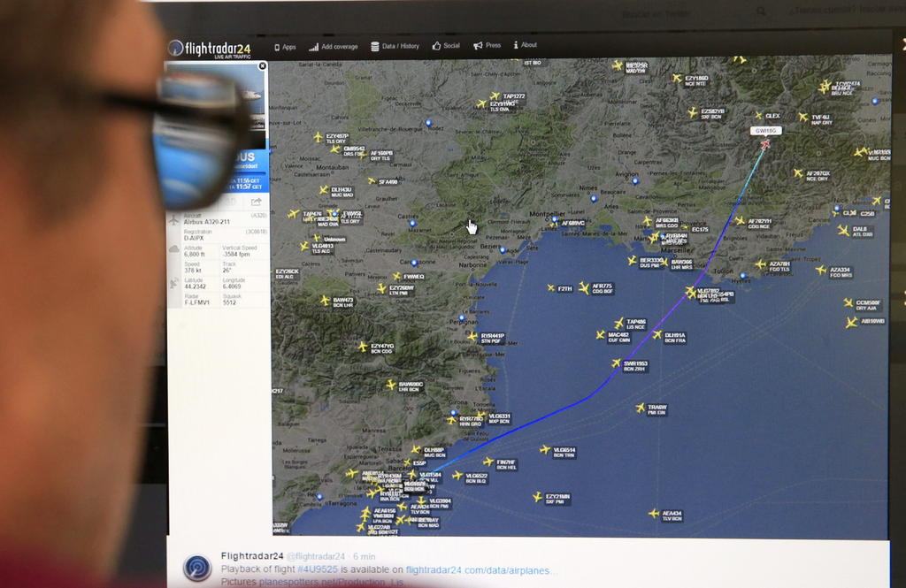The image size is (906, 588).
Task: Go to the Press page
Action: coord(488,46)
